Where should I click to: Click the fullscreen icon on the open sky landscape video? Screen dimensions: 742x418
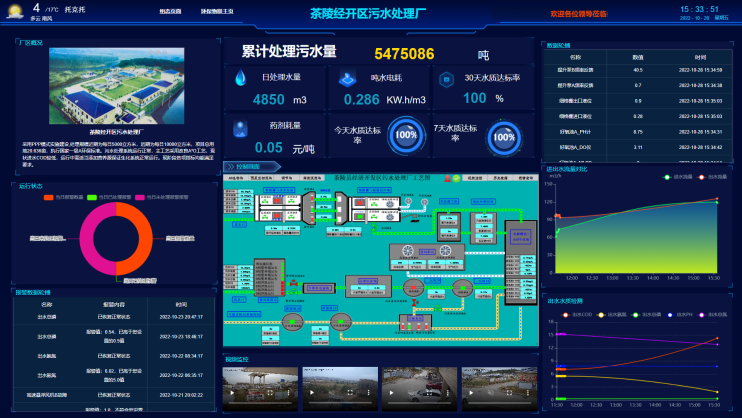pos(350,392)
